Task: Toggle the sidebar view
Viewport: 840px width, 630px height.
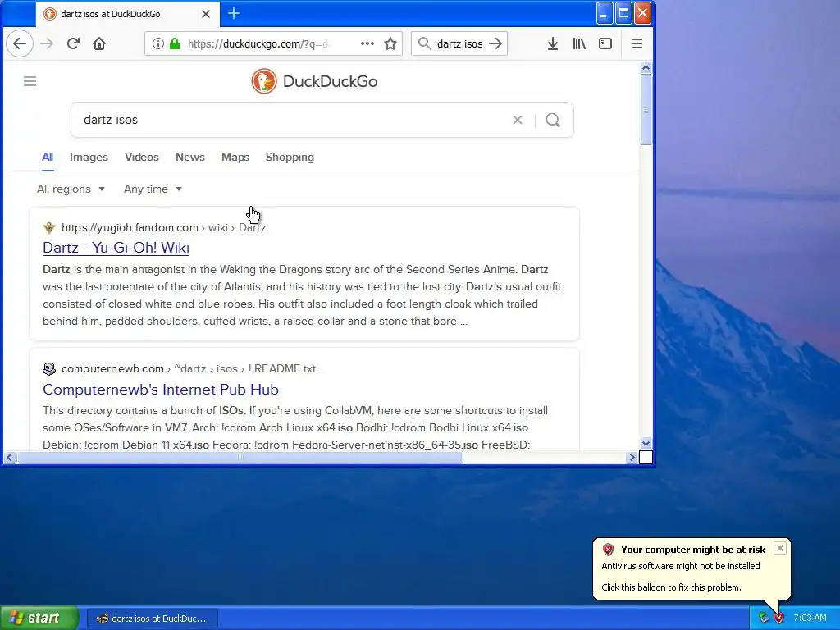Action: (x=605, y=43)
